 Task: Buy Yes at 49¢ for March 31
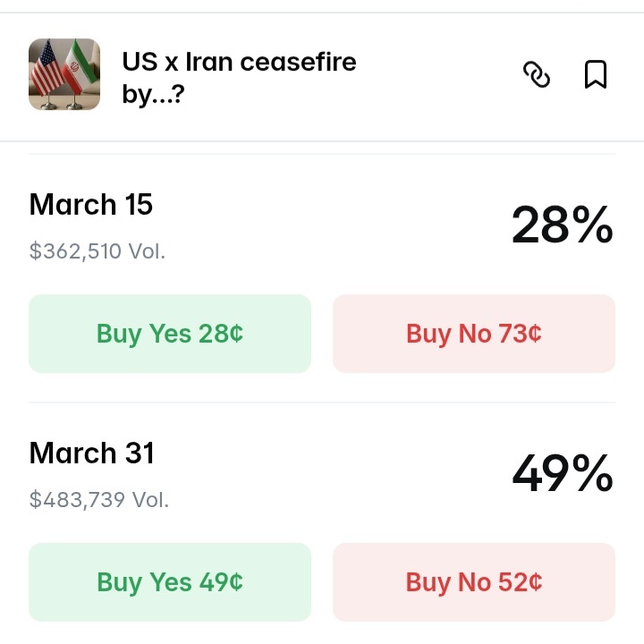(x=170, y=582)
